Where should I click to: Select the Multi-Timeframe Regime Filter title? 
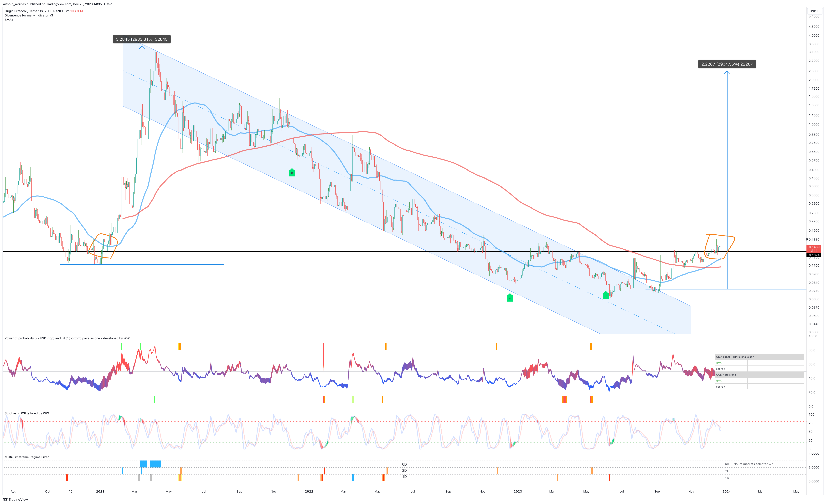(x=26, y=457)
